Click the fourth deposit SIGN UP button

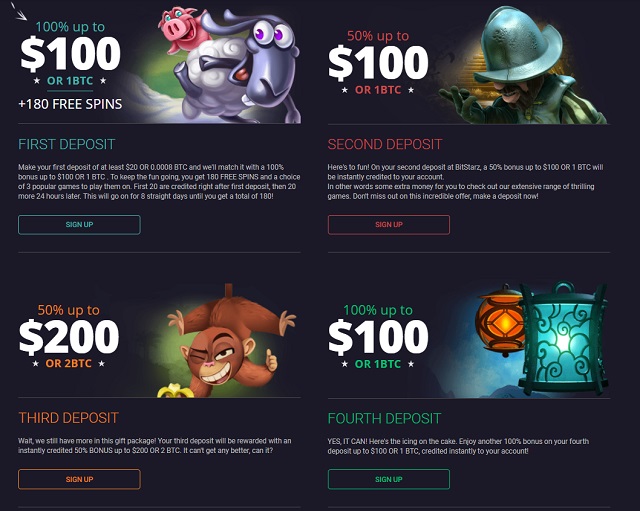click(x=389, y=479)
